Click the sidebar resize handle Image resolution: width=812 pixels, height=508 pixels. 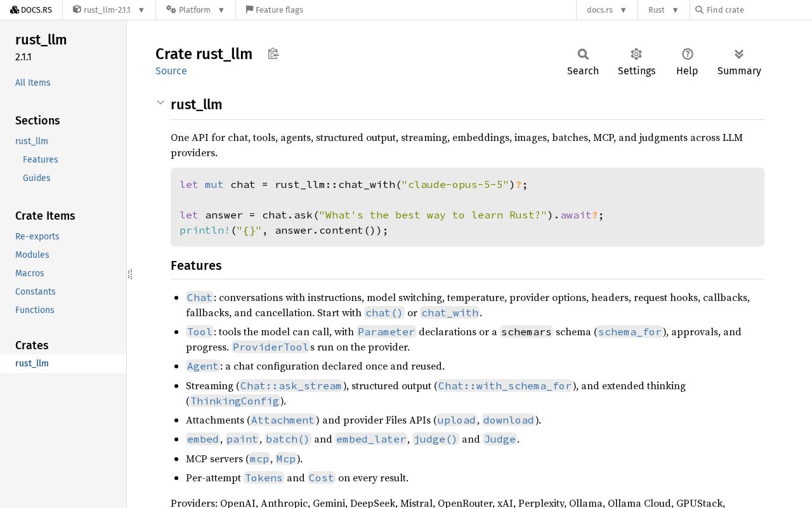130,274
